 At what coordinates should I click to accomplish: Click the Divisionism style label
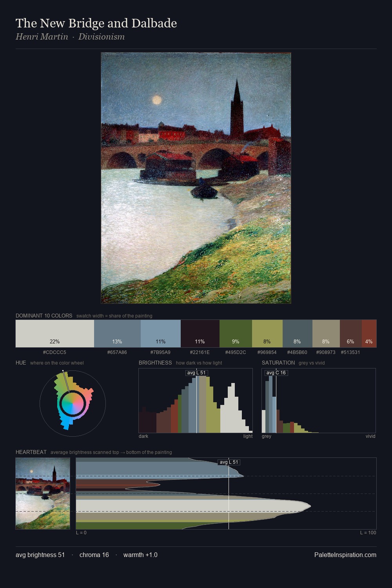pyautogui.click(x=102, y=37)
